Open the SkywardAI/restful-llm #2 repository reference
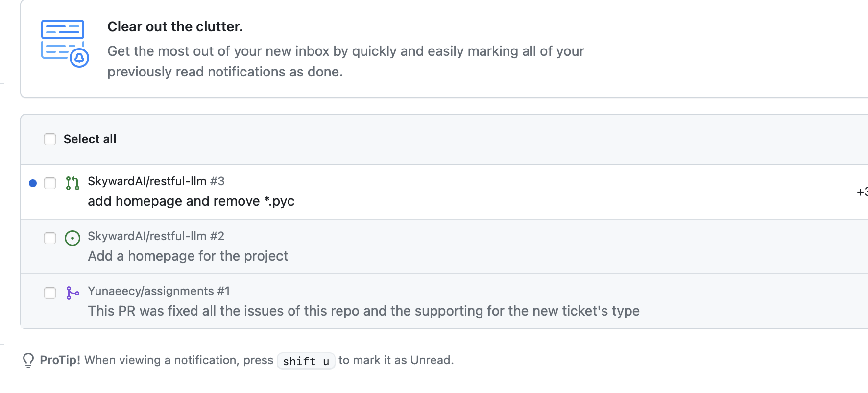The image size is (868, 393). (156, 236)
